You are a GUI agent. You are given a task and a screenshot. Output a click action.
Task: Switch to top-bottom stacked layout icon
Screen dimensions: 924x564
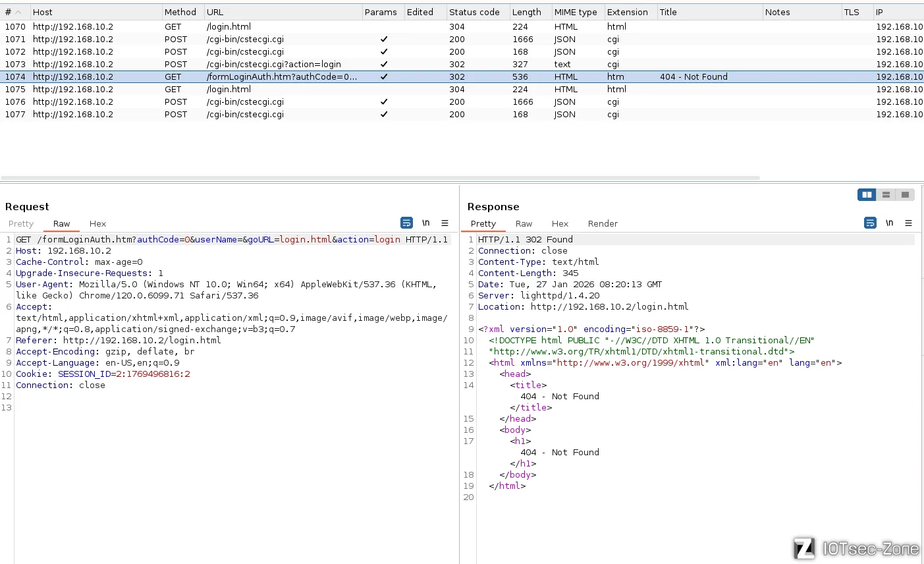[886, 194]
